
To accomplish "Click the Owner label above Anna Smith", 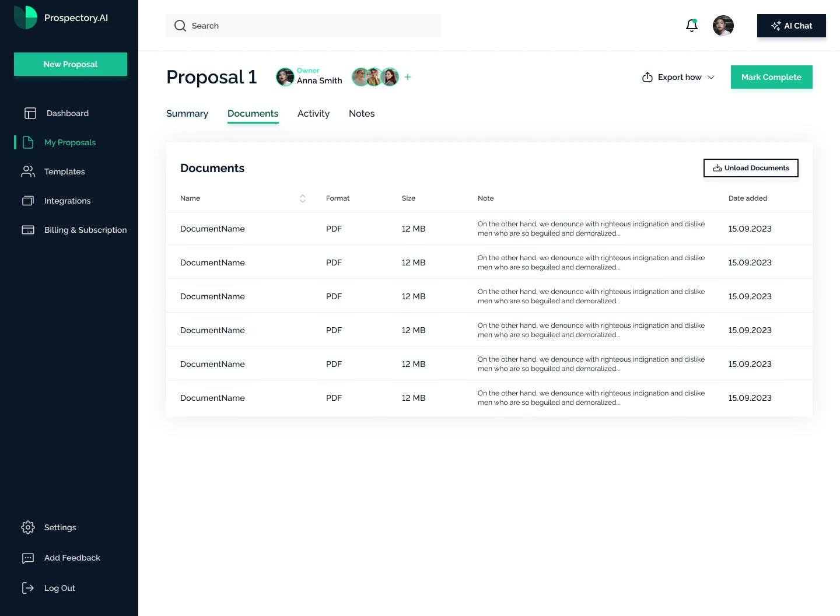I will tap(308, 71).
